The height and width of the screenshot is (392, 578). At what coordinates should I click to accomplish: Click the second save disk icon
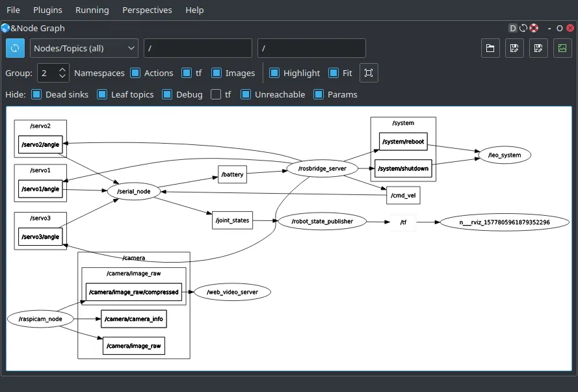click(538, 48)
